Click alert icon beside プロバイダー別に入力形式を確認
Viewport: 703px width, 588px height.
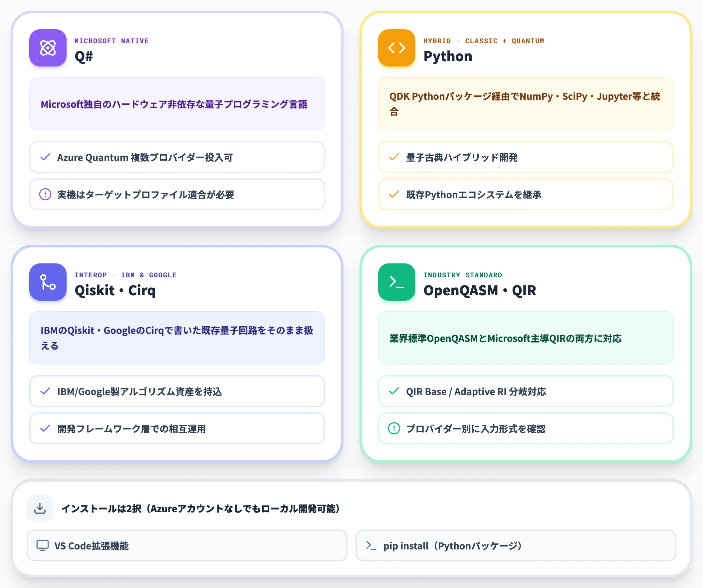(x=394, y=428)
